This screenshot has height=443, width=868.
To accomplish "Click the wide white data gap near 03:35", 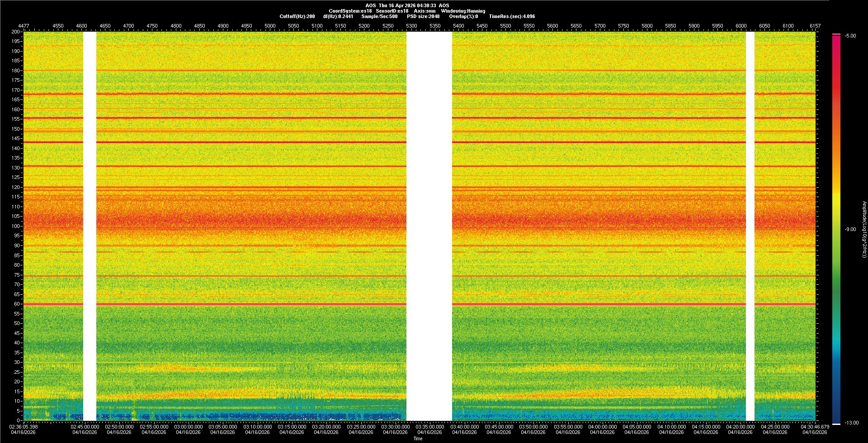I will point(429,226).
